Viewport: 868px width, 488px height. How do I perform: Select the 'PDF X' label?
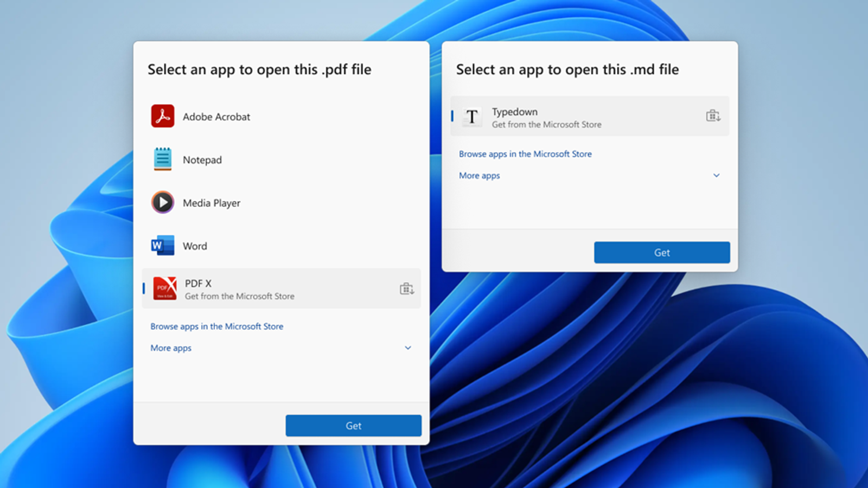tap(198, 283)
